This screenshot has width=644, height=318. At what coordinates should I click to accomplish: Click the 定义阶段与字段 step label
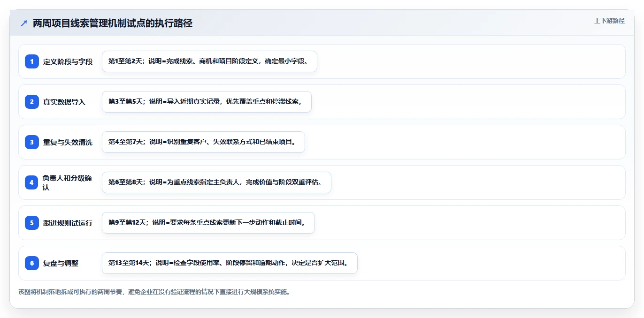point(68,61)
